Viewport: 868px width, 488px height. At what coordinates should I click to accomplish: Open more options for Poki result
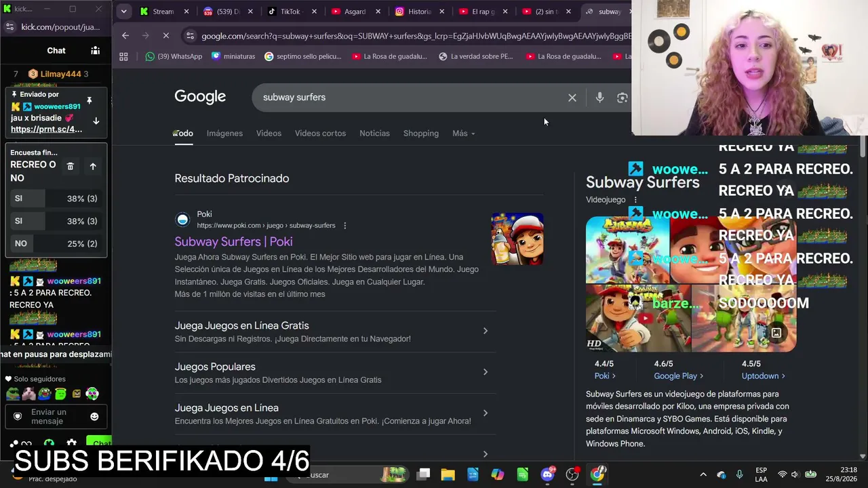[x=344, y=226]
